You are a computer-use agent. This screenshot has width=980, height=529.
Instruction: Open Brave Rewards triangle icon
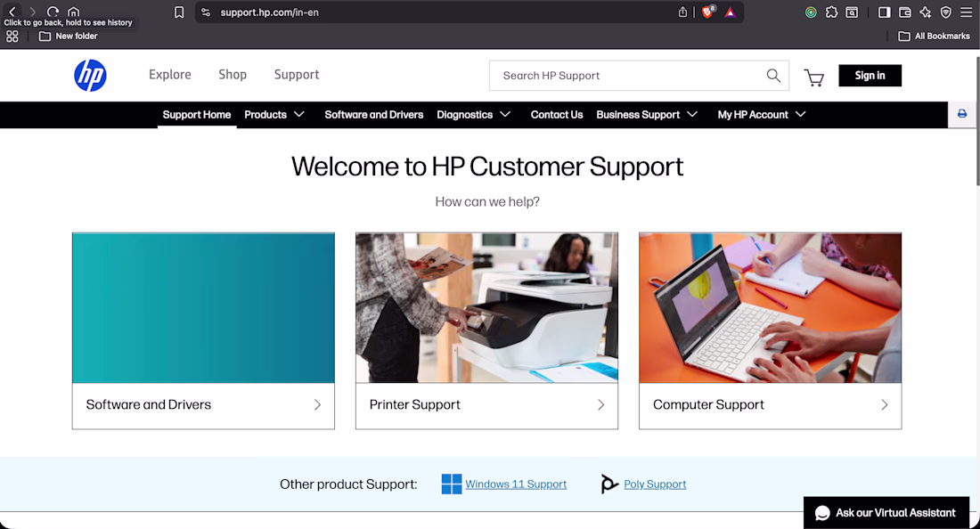point(730,12)
